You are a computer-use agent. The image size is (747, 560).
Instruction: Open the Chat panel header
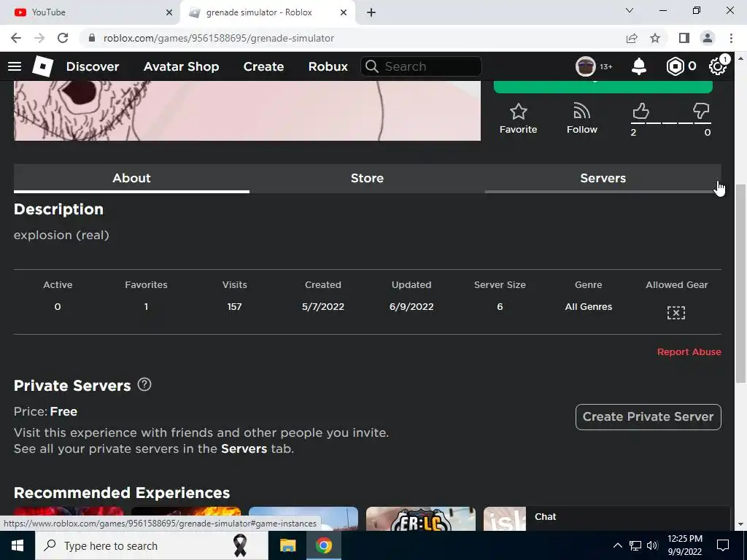(628, 517)
